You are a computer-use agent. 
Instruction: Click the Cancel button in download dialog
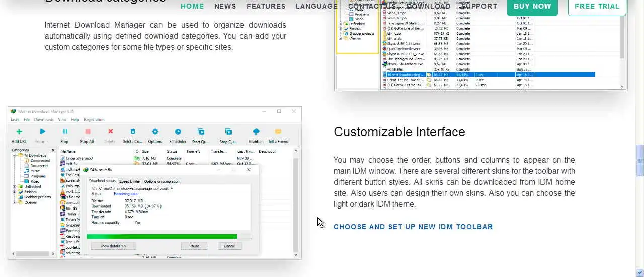coord(229,246)
